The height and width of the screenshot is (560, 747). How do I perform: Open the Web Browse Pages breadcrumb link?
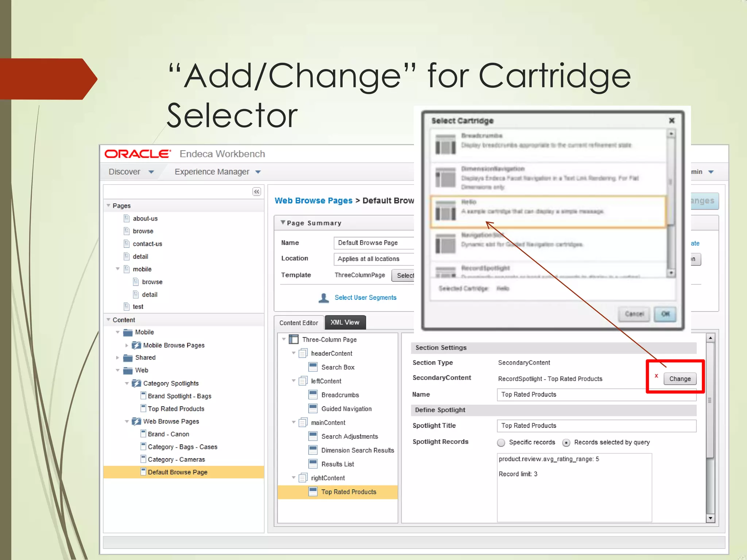313,201
